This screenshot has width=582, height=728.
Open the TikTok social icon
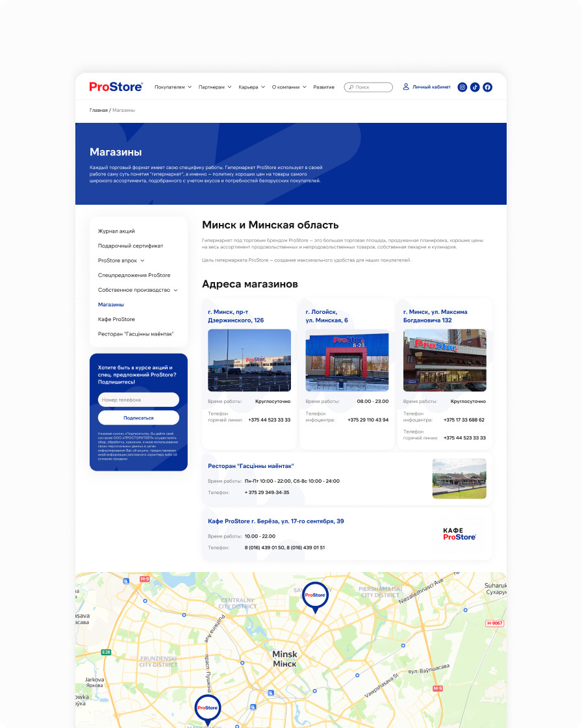(475, 87)
